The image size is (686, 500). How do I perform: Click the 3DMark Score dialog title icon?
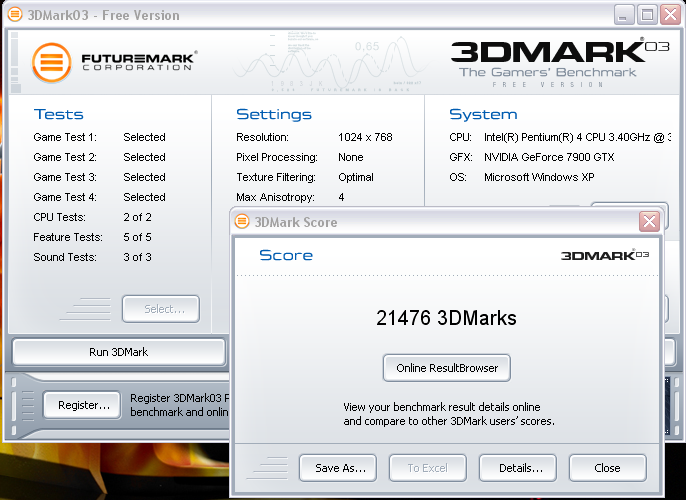242,222
